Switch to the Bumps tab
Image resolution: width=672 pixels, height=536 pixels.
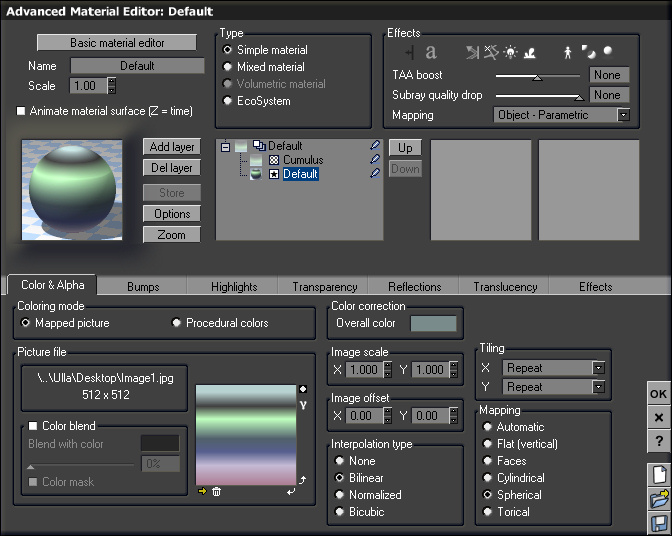tap(143, 287)
